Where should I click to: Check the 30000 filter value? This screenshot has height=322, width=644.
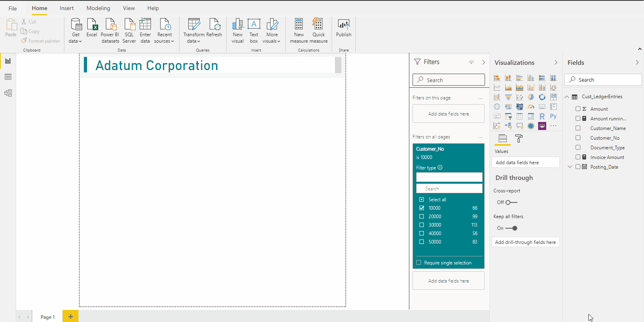(x=421, y=225)
